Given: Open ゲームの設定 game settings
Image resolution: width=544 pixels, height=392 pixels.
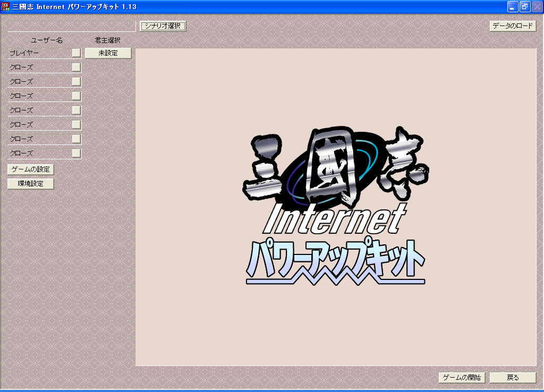Looking at the screenshot, I should [x=30, y=169].
